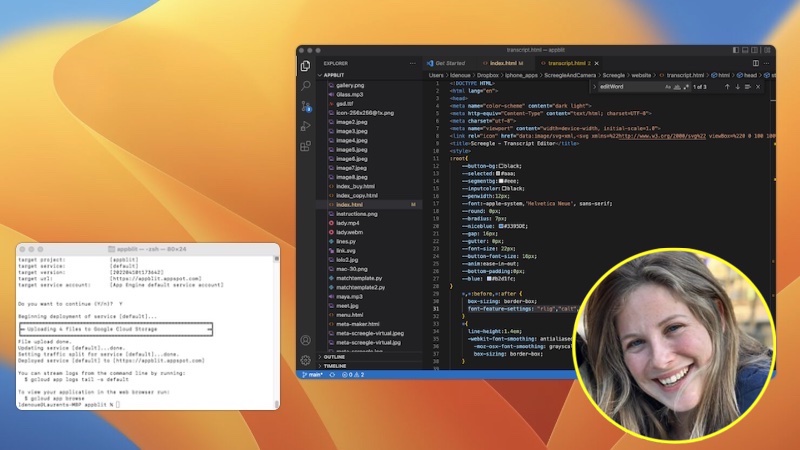The image size is (800, 450).
Task: Open the w3.org link on line 8
Action: (x=662, y=136)
